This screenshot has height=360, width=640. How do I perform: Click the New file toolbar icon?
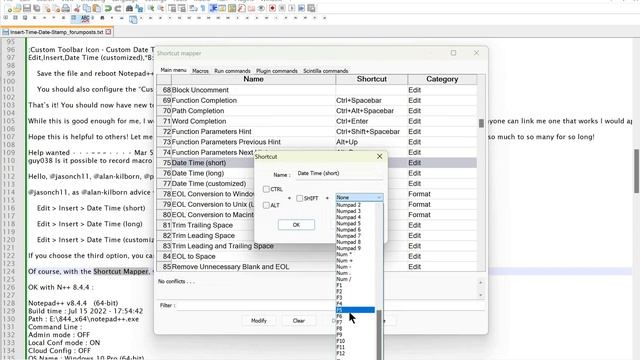[x=9, y=8]
